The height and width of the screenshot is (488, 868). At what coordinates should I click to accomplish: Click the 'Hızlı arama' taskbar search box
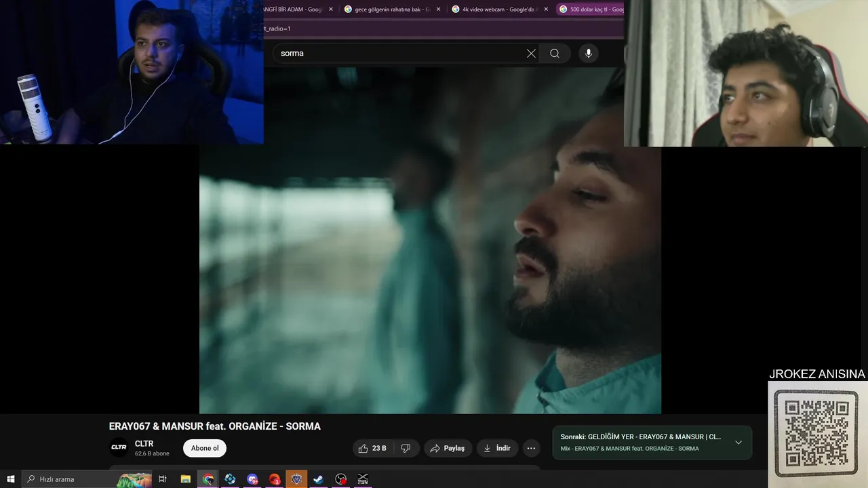click(x=87, y=479)
